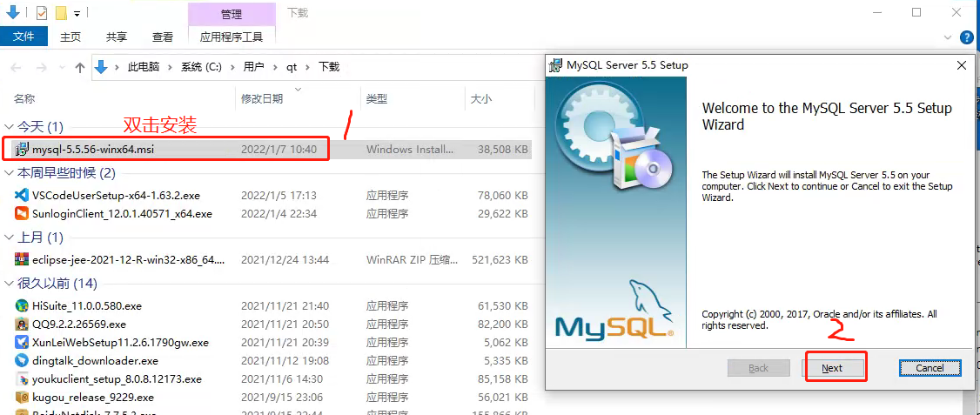The width and height of the screenshot is (980, 415).
Task: Click the dingtalk_downloader file icon
Action: pyautogui.click(x=22, y=361)
